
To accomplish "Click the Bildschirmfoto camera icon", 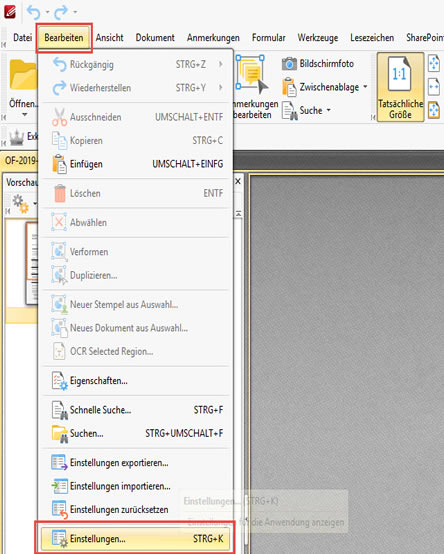I will (289, 64).
